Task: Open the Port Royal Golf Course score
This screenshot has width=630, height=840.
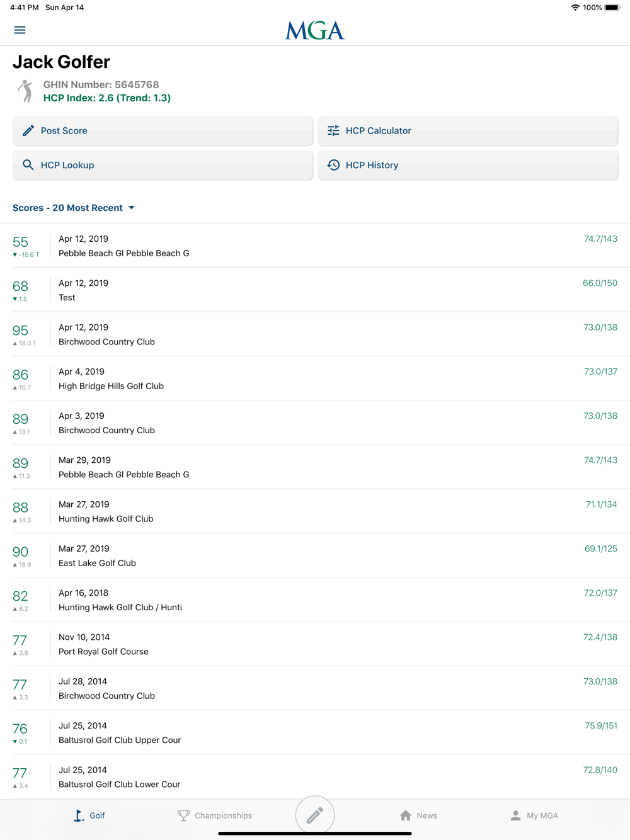Action: tap(315, 644)
